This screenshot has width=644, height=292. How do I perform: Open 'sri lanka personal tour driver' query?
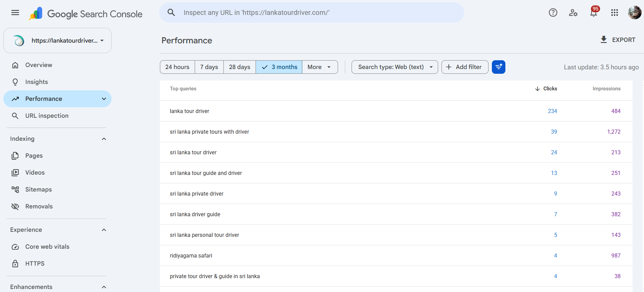pos(396,235)
